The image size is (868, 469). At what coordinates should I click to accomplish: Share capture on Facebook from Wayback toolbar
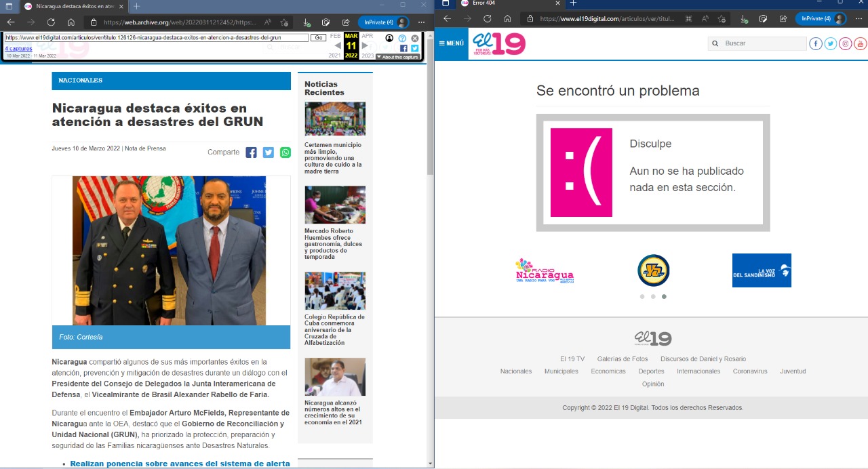coord(403,48)
